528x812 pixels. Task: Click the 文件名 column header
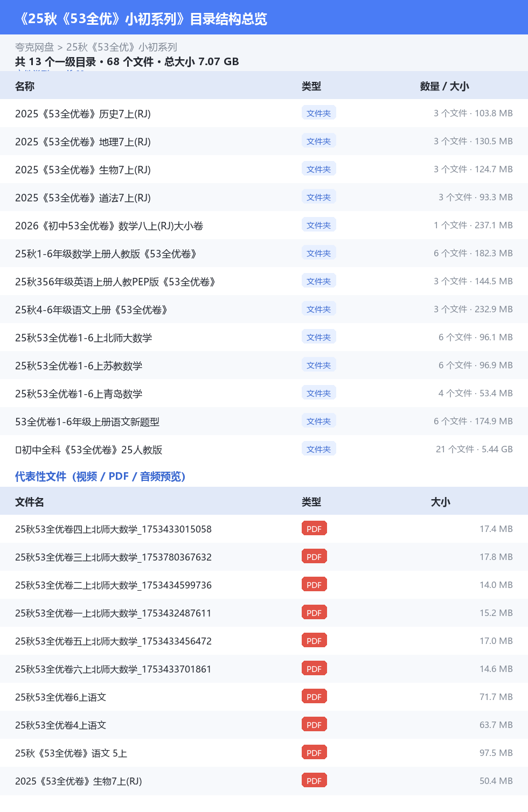(x=30, y=502)
